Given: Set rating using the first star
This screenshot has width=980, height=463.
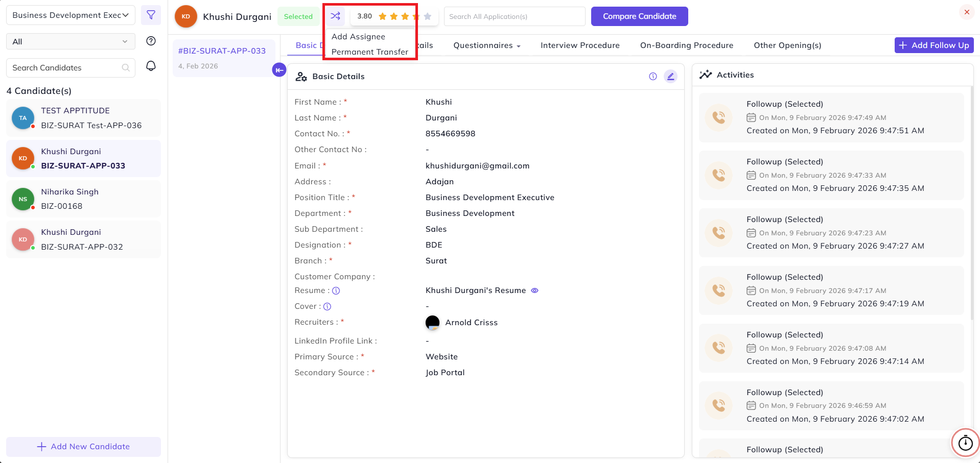Looking at the screenshot, I should (382, 16).
